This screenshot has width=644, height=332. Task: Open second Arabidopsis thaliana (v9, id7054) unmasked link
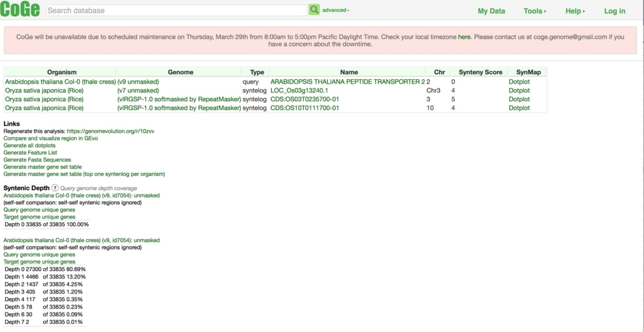[x=81, y=240]
